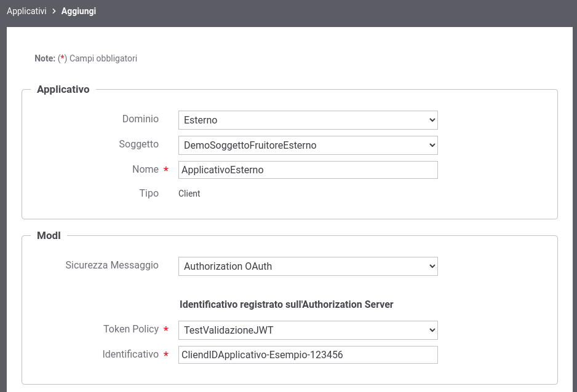Click the ModI section heading
Viewport: 577px width, 392px height.
pyautogui.click(x=49, y=235)
